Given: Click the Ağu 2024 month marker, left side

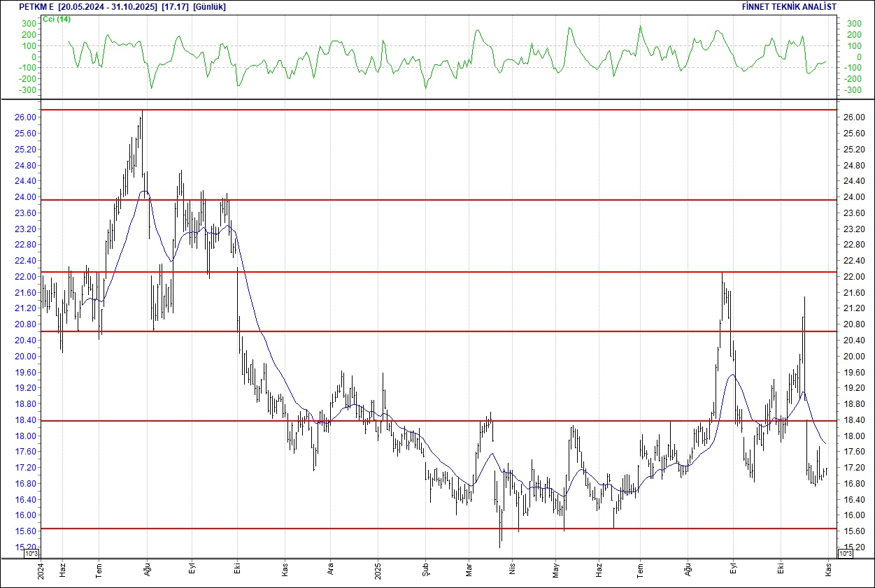Looking at the screenshot, I should [148, 570].
